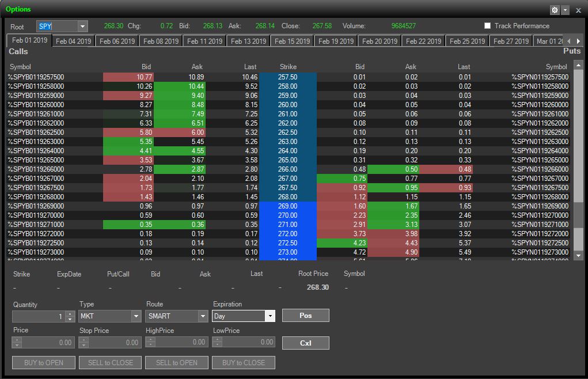Switch to the Feb 15 2019 expiration tab
This screenshot has height=379, width=588.
click(x=292, y=41)
